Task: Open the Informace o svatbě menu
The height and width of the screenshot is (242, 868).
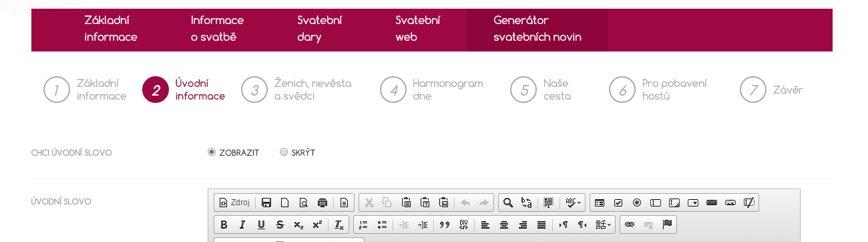Action: click(x=217, y=29)
